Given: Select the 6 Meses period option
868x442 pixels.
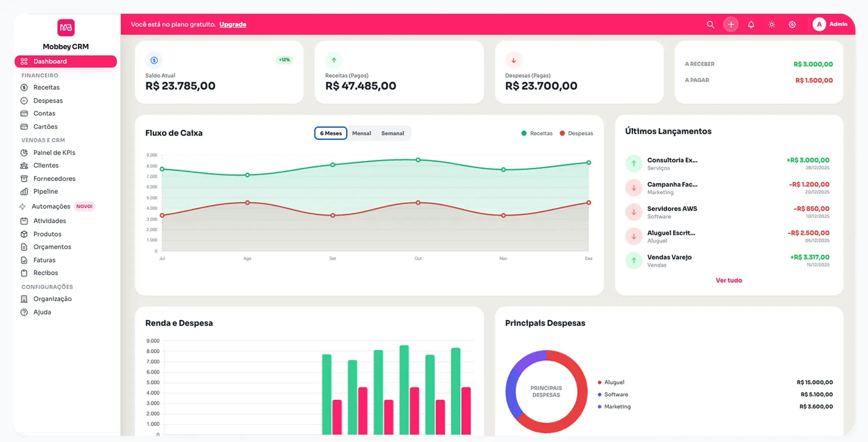Looking at the screenshot, I should [x=330, y=133].
